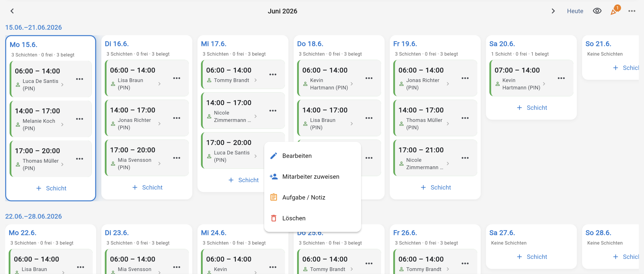
Task: Add a Schicht to Sa 27.6.
Action: pyautogui.click(x=532, y=257)
